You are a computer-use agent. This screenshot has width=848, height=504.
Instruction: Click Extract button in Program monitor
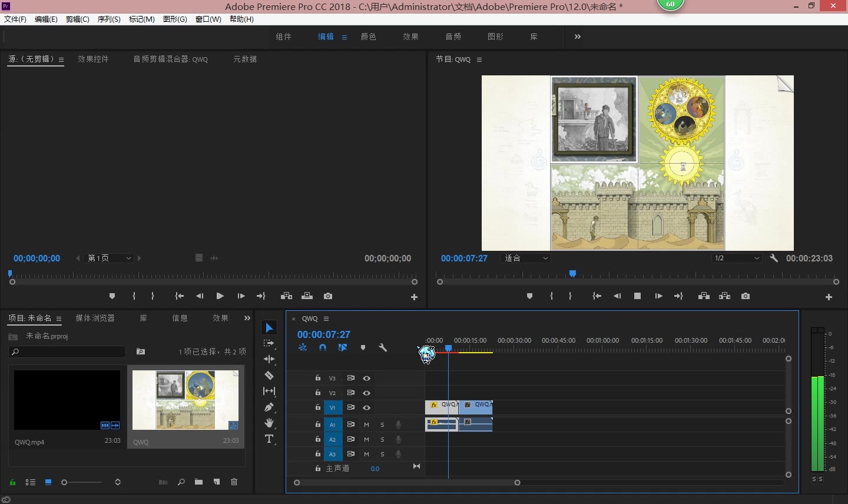click(x=724, y=296)
